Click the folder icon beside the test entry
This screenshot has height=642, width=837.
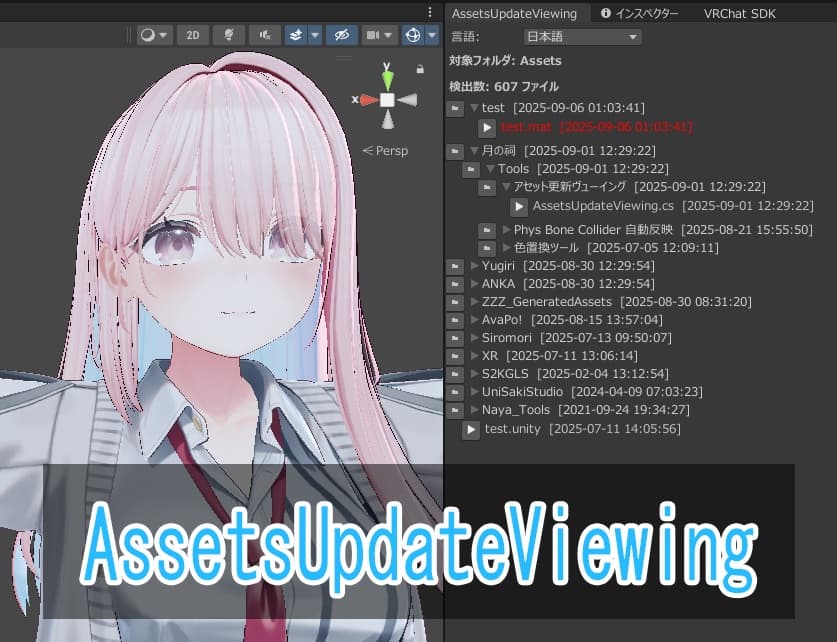[x=455, y=107]
